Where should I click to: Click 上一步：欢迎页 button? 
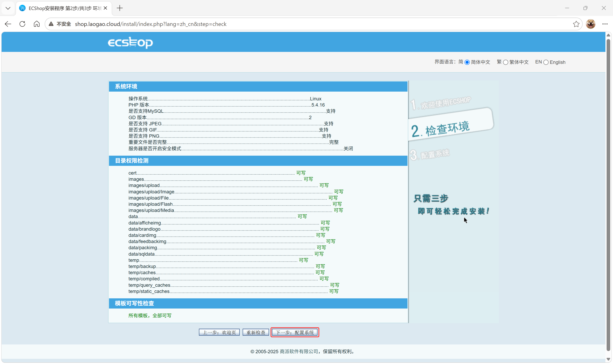219,332
